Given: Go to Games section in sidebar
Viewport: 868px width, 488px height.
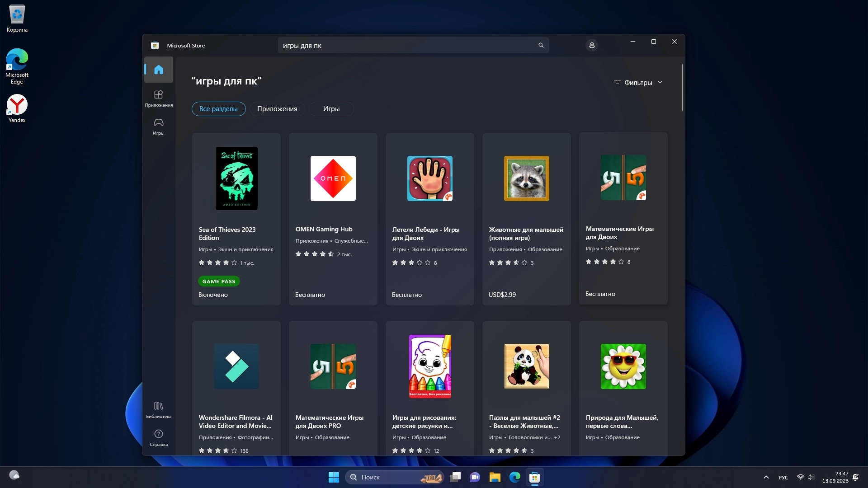Looking at the screenshot, I should (x=158, y=126).
